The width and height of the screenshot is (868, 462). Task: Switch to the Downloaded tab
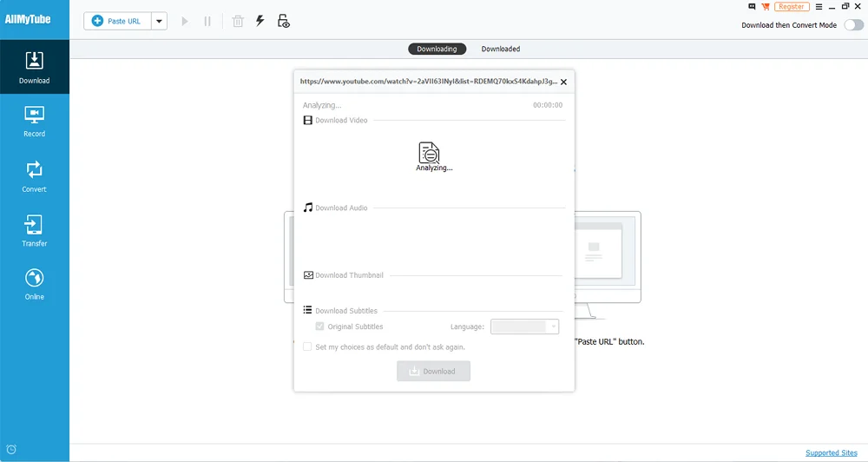click(x=501, y=49)
